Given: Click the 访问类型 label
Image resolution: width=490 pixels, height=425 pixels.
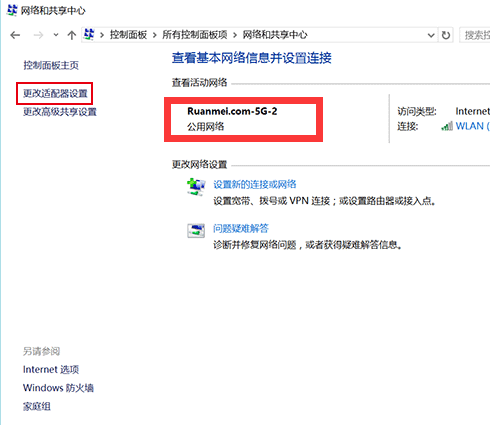Looking at the screenshot, I should click(x=417, y=111).
